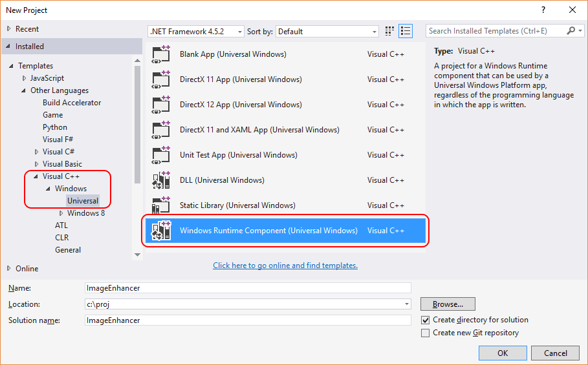Click the Unit Test App template icon

(161, 155)
